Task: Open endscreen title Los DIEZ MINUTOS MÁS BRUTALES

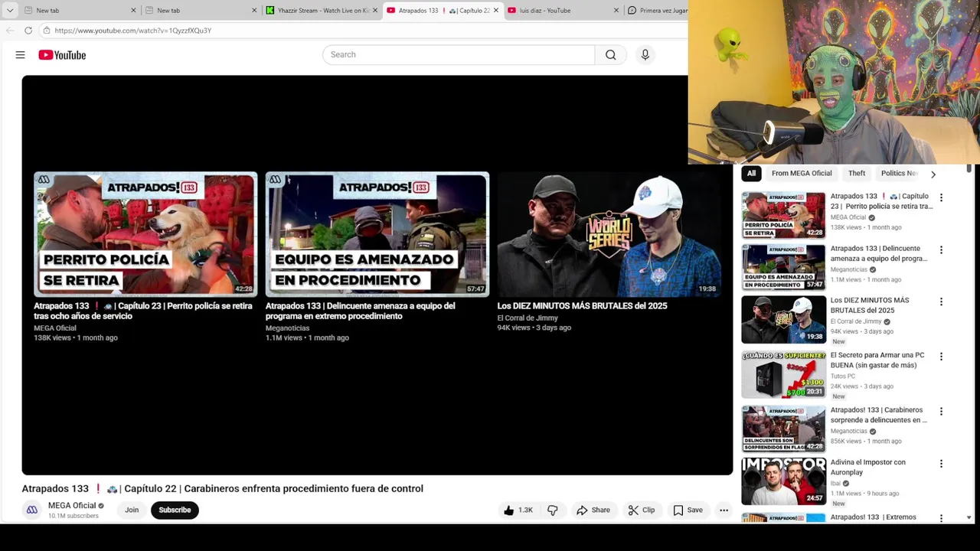Action: pyautogui.click(x=582, y=305)
